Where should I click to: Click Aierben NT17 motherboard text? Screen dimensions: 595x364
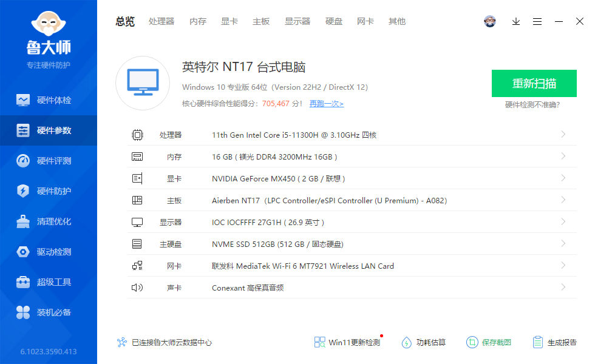pyautogui.click(x=329, y=200)
